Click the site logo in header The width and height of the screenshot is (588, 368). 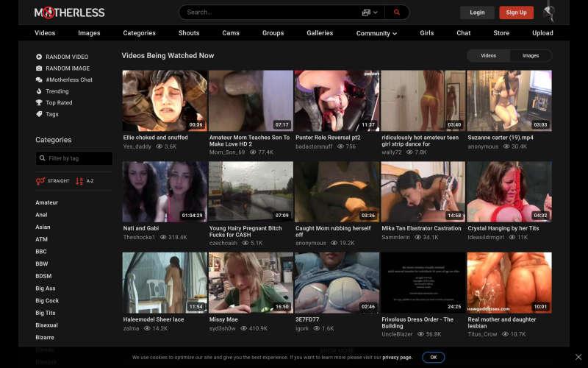click(x=70, y=13)
